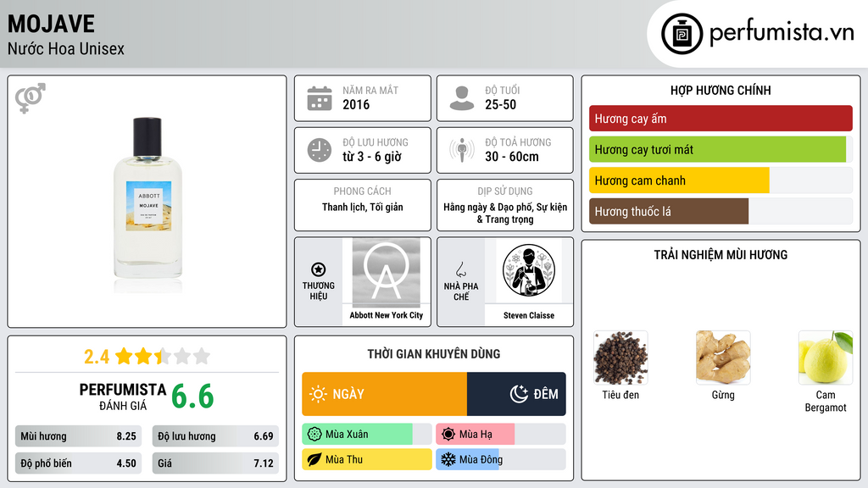Click the Mùa Đông season bar

pyautogui.click(x=500, y=459)
